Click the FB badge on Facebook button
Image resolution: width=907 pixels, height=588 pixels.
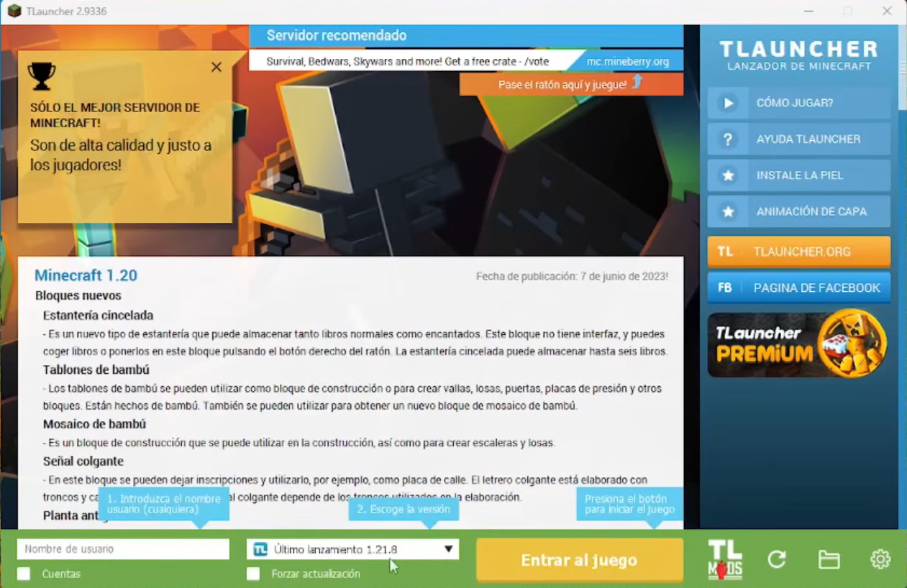pos(725,288)
